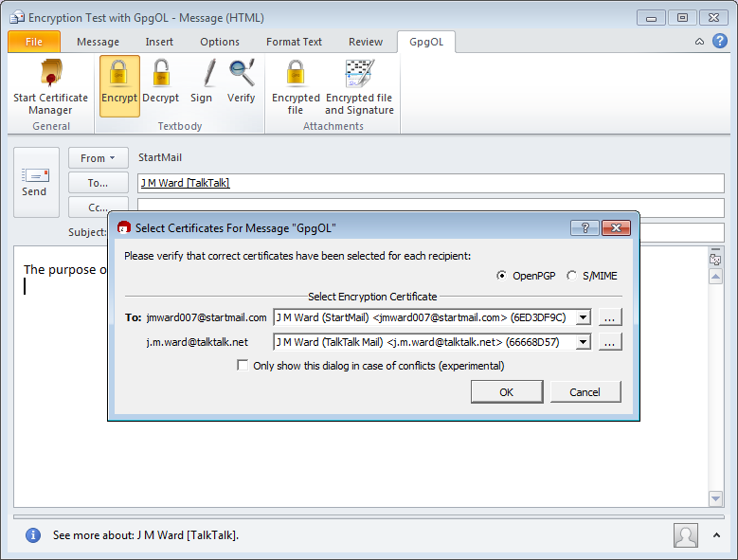This screenshot has width=738, height=560.
Task: Switch to the Message tab
Action: [x=98, y=42]
